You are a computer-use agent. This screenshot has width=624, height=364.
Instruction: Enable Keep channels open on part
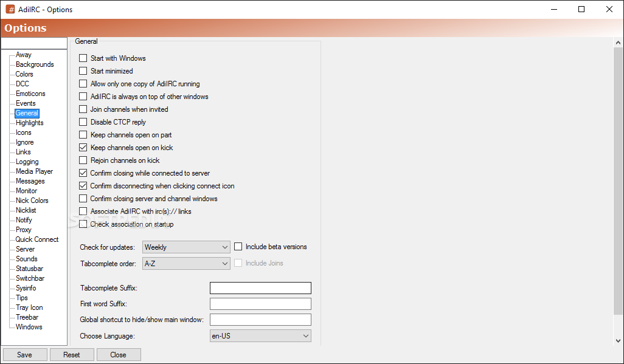(83, 134)
